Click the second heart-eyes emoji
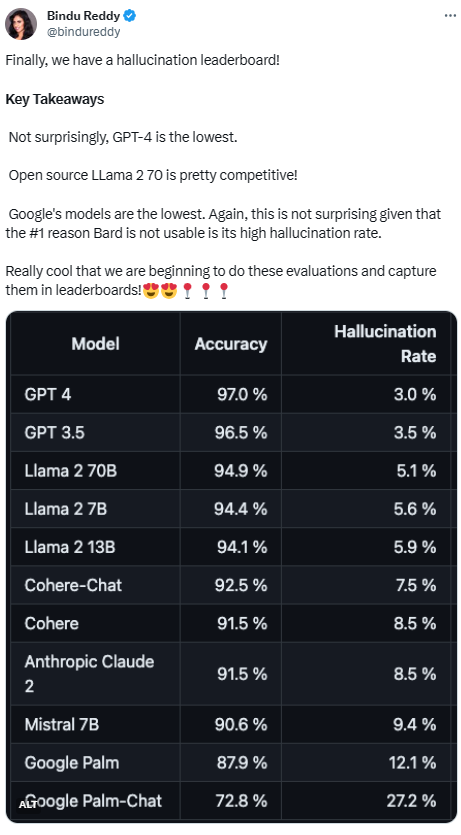Image resolution: width=461 pixels, height=835 pixels. [169, 290]
